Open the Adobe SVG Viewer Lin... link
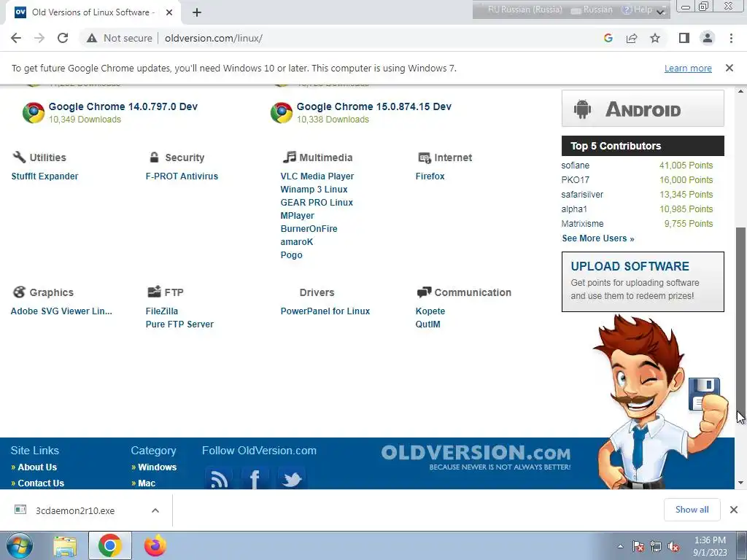This screenshot has height=560, width=747. click(x=61, y=311)
